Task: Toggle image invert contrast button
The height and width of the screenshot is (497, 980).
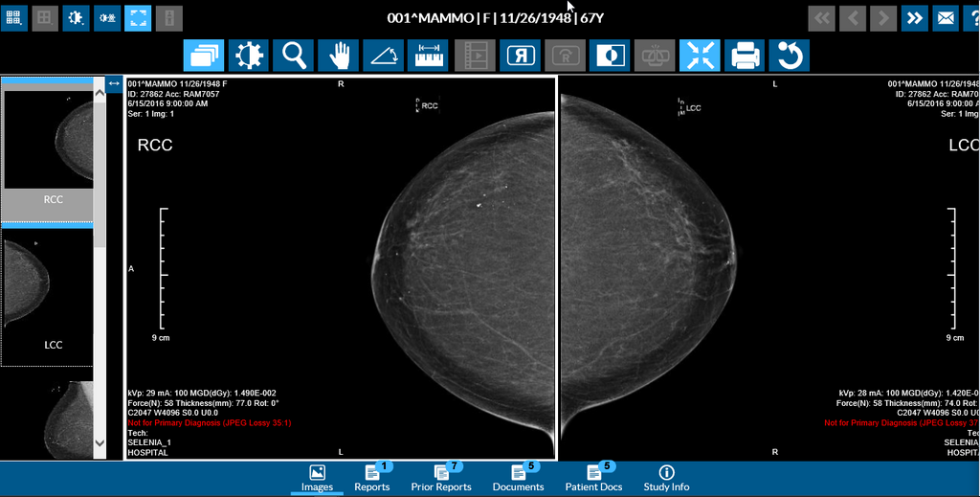Action: coord(609,56)
